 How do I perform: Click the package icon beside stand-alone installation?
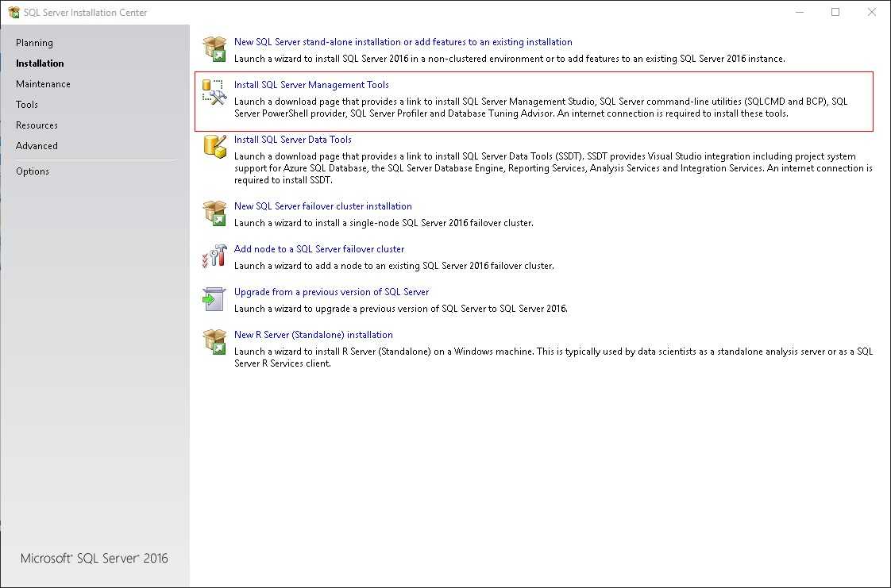click(214, 49)
